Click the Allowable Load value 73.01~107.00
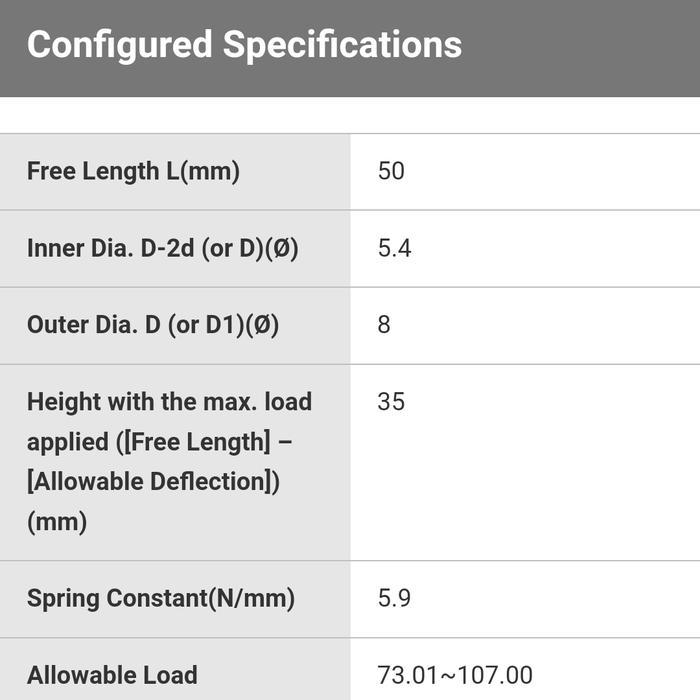The width and height of the screenshot is (700, 700). (x=455, y=675)
